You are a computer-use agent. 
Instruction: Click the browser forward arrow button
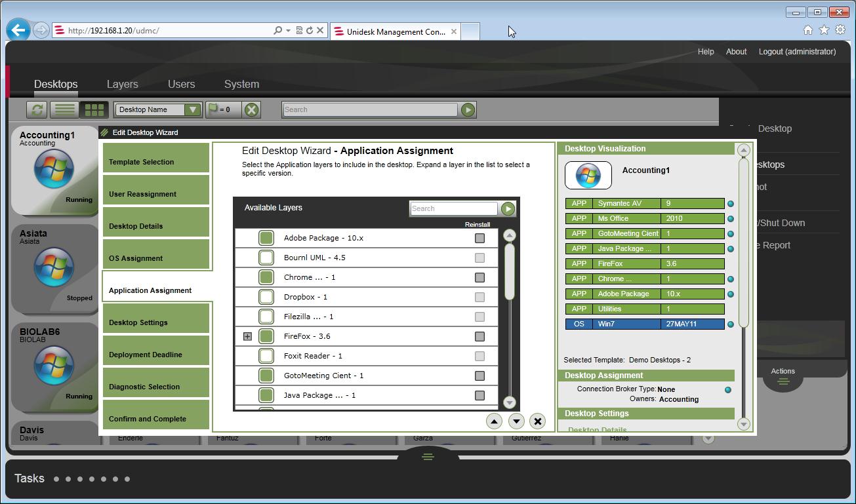coord(41,30)
